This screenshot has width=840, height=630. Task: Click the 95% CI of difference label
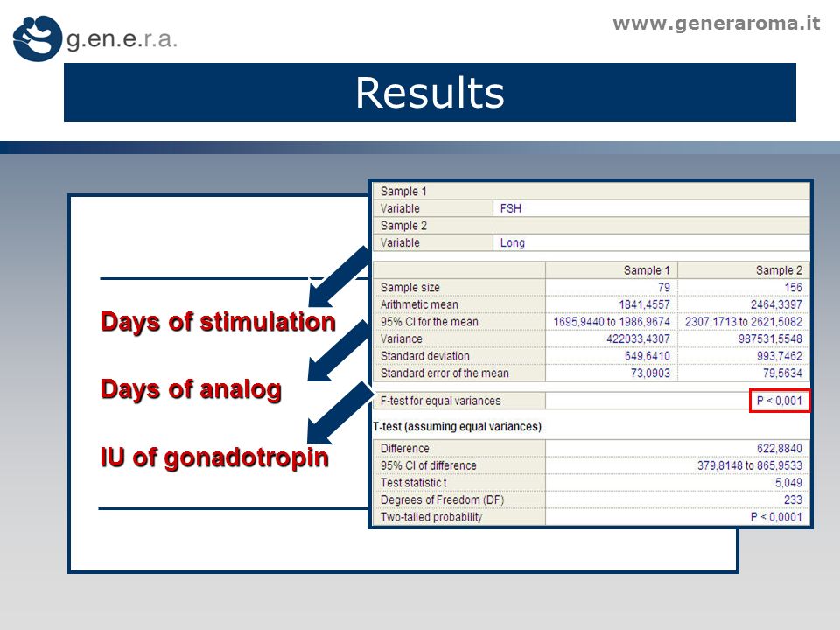[x=428, y=465]
